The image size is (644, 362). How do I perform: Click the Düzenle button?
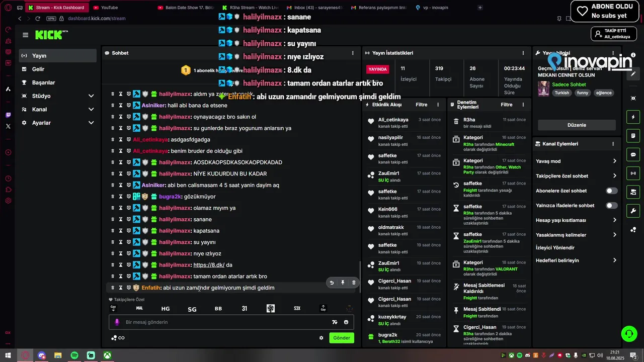(x=577, y=125)
